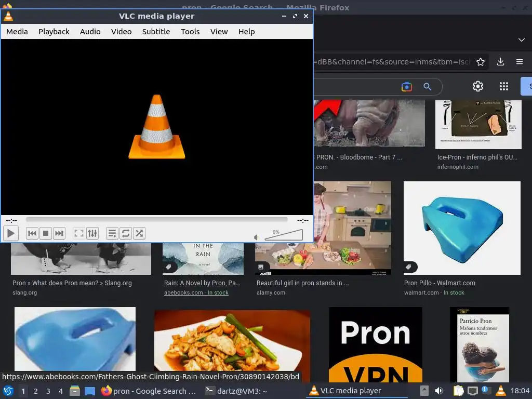Set VLC volume slider level
Image resolution: width=532 pixels, height=399 pixels.
tap(284, 235)
